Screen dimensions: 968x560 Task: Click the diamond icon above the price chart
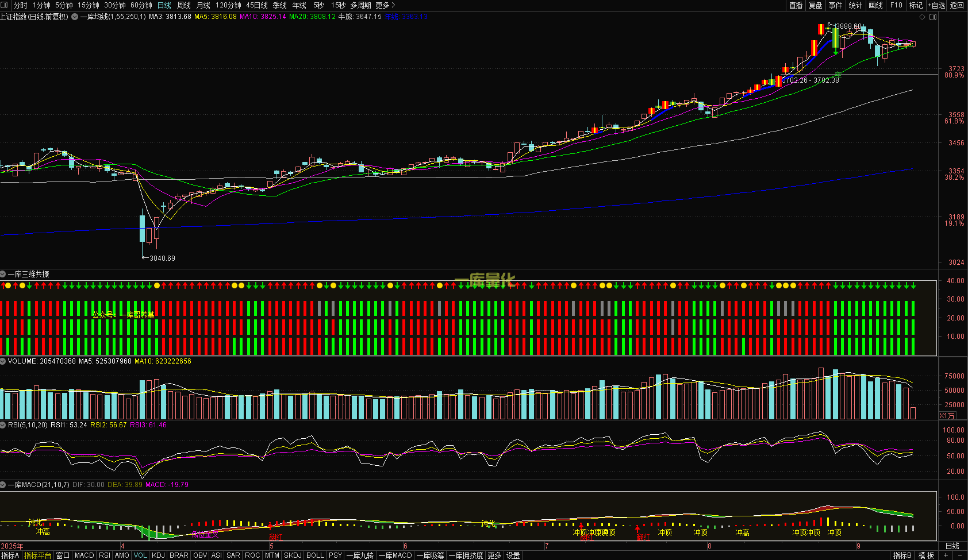[923, 17]
